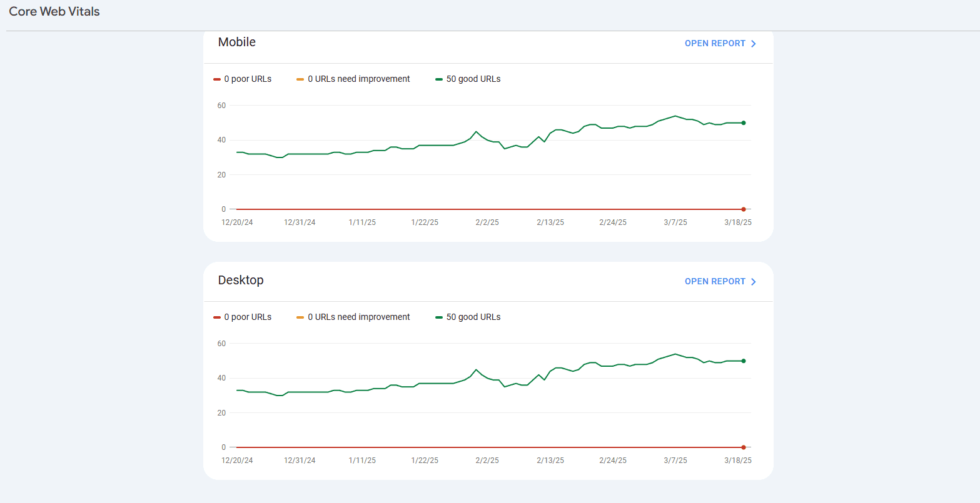The width and height of the screenshot is (980, 503).
Task: Click the Desktop report's right-arrow chevron icon
Action: [754, 281]
